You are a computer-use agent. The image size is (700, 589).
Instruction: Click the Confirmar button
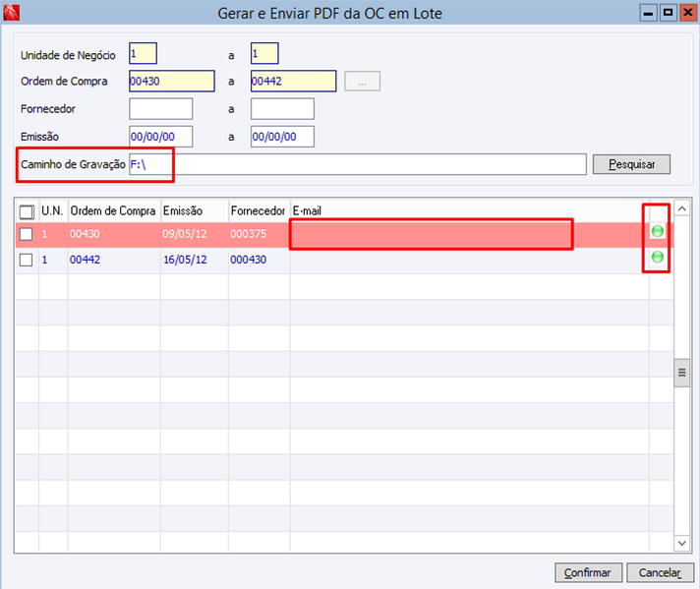tap(588, 572)
